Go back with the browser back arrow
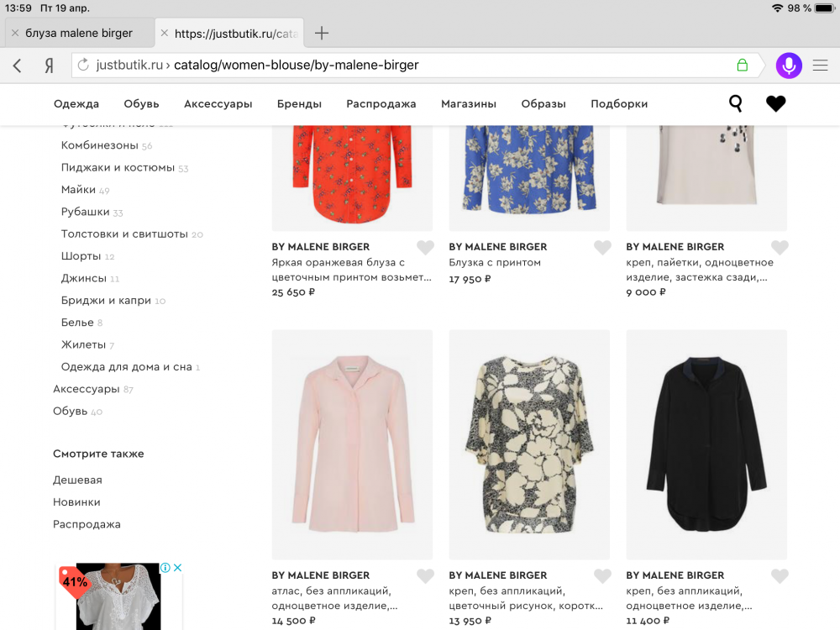Screen dimensions: 840x630 (x=17, y=66)
